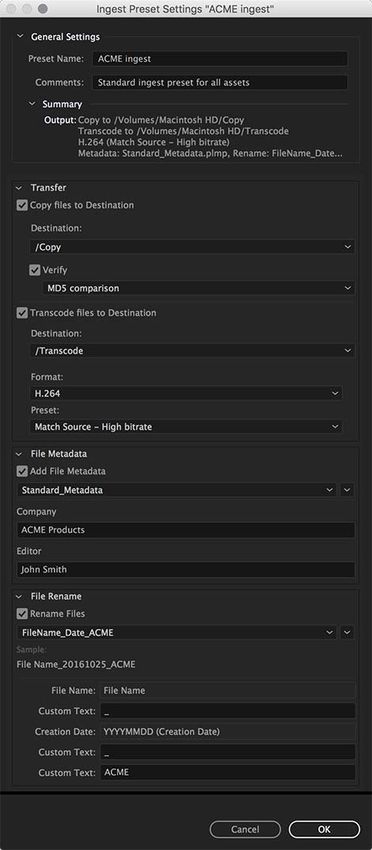
Task: Collapse the Summary disclosure arrow
Action: pyautogui.click(x=34, y=104)
